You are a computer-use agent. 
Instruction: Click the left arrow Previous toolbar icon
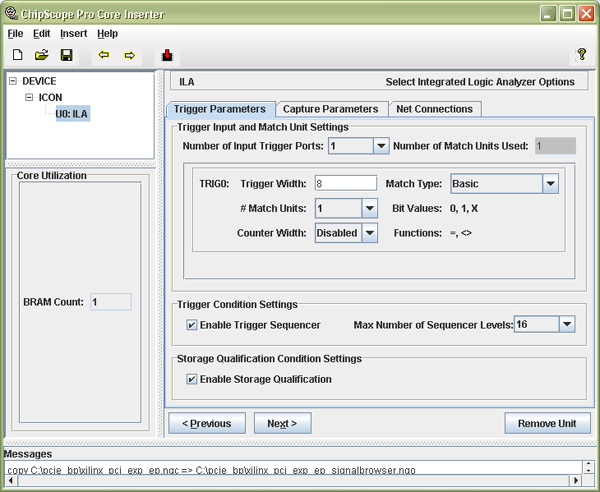[x=103, y=55]
